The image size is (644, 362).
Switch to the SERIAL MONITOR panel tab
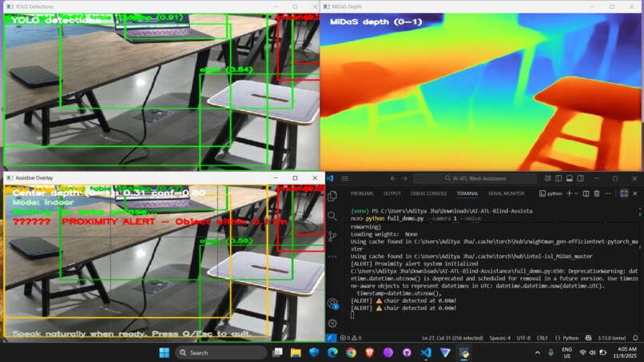(506, 193)
